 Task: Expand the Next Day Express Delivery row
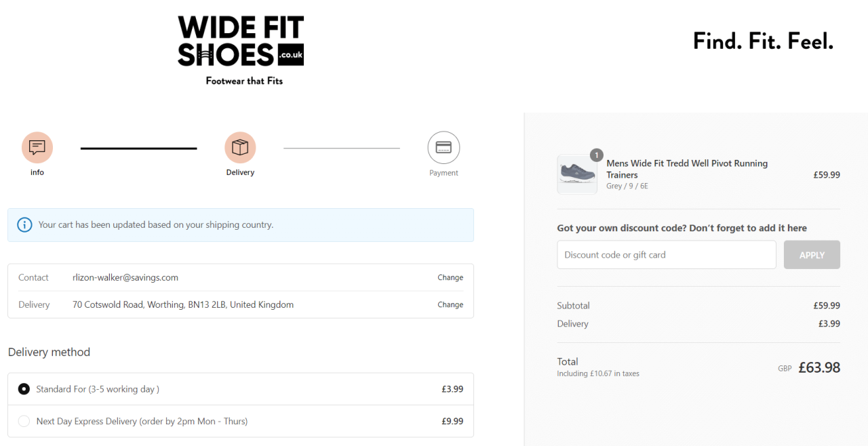pyautogui.click(x=240, y=420)
